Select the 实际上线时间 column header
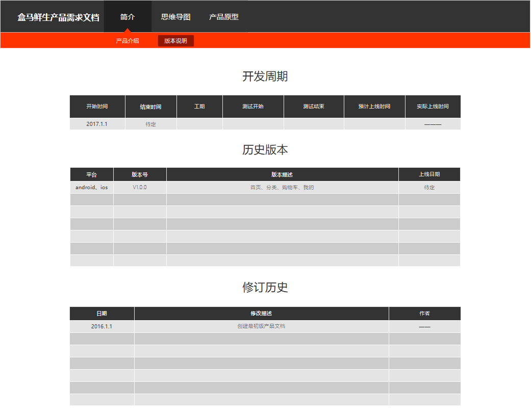Screen dimensions: 532x414 tap(433, 107)
